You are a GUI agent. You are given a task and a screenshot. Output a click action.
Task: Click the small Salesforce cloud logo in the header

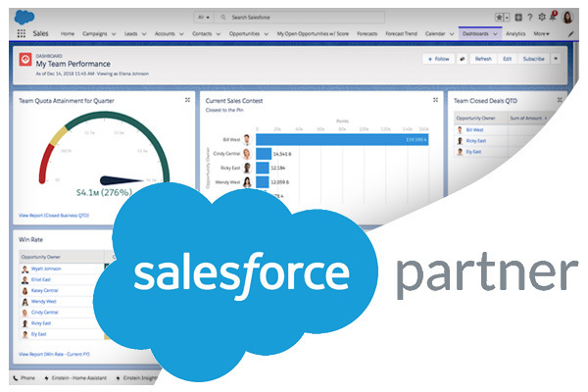pyautogui.click(x=24, y=18)
